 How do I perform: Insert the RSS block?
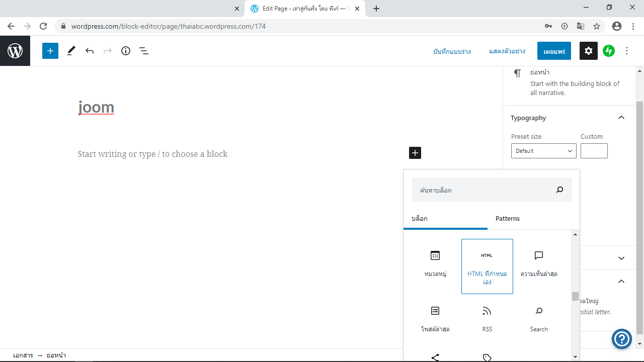tap(487, 319)
